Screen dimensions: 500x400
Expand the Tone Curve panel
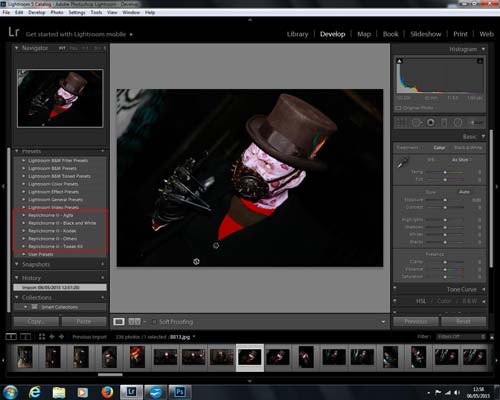[483, 289]
